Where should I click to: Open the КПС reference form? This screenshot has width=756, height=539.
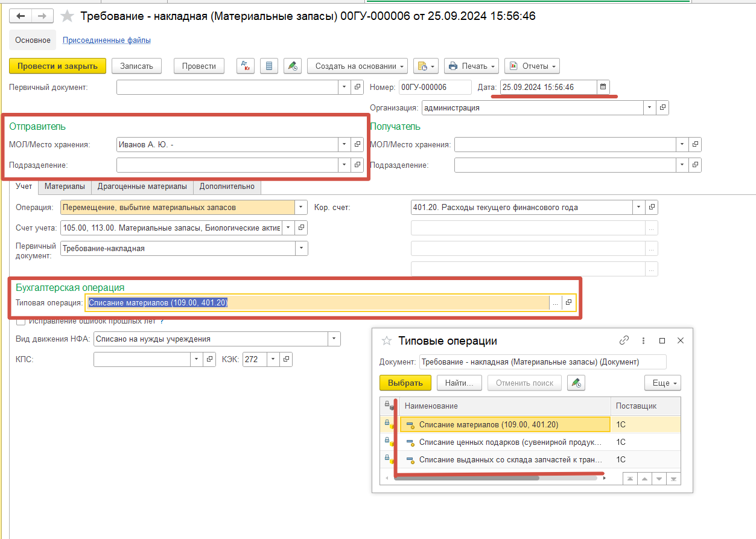(x=209, y=359)
